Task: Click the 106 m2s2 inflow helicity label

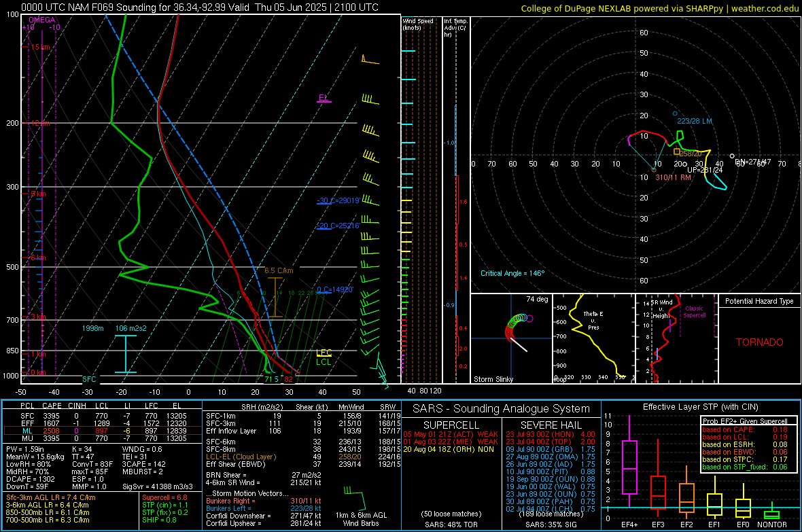Action: point(131,328)
